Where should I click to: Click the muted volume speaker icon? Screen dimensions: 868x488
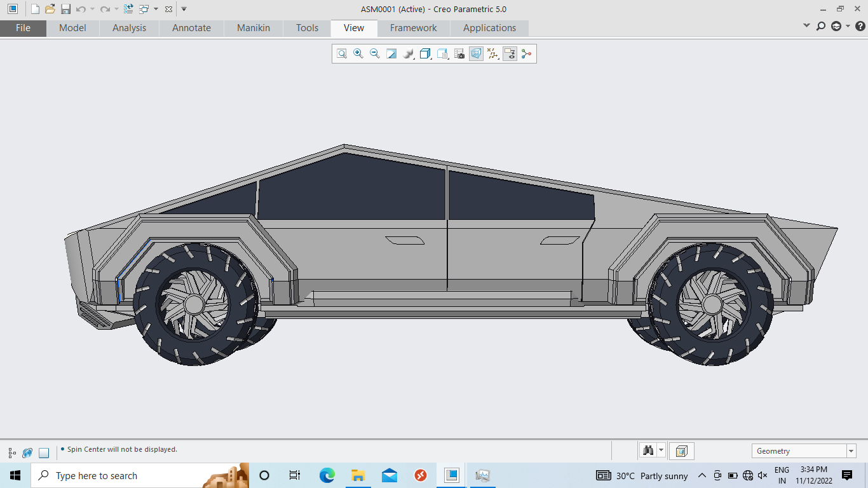[763, 475]
